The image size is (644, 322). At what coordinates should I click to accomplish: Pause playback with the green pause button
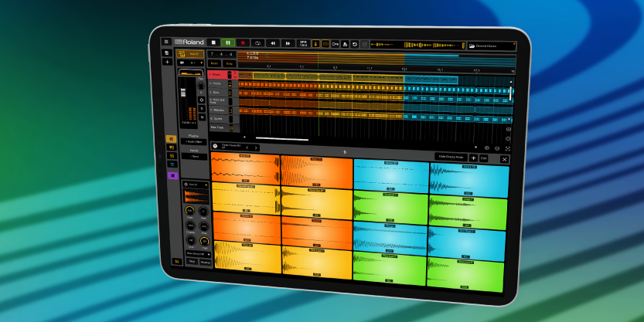(x=228, y=42)
